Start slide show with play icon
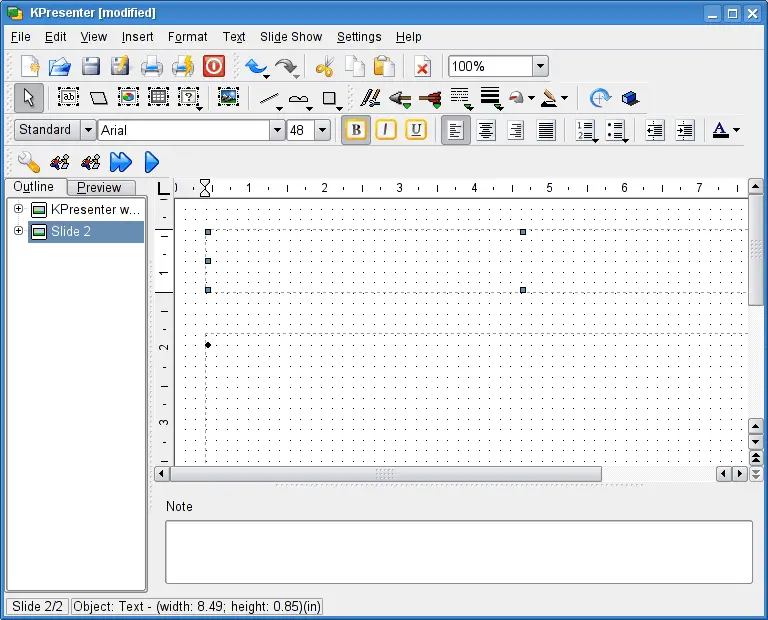 pos(152,161)
